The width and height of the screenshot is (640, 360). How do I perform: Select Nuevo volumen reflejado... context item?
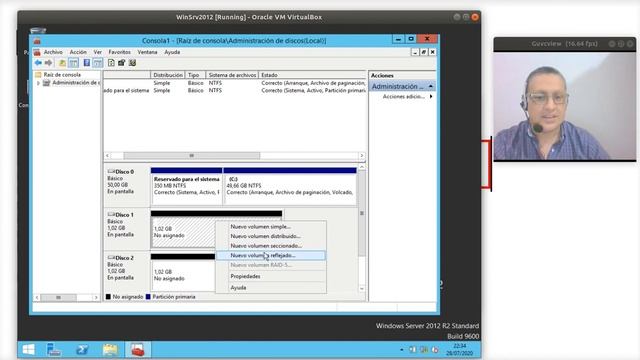click(x=271, y=256)
